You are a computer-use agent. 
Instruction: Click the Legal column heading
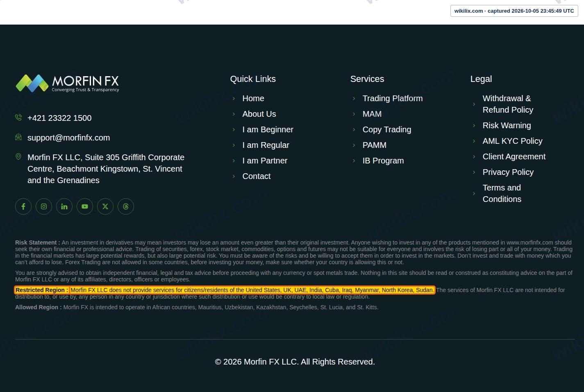point(481,79)
